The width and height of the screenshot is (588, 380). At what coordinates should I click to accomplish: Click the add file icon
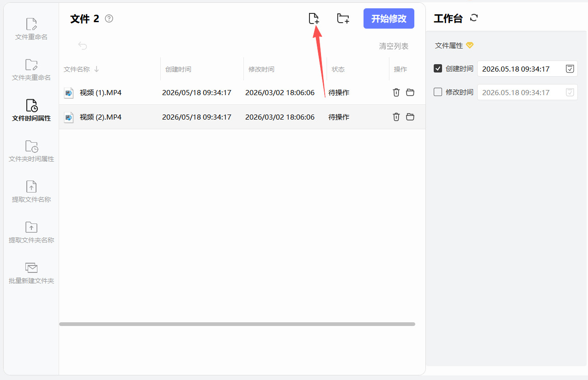(314, 18)
